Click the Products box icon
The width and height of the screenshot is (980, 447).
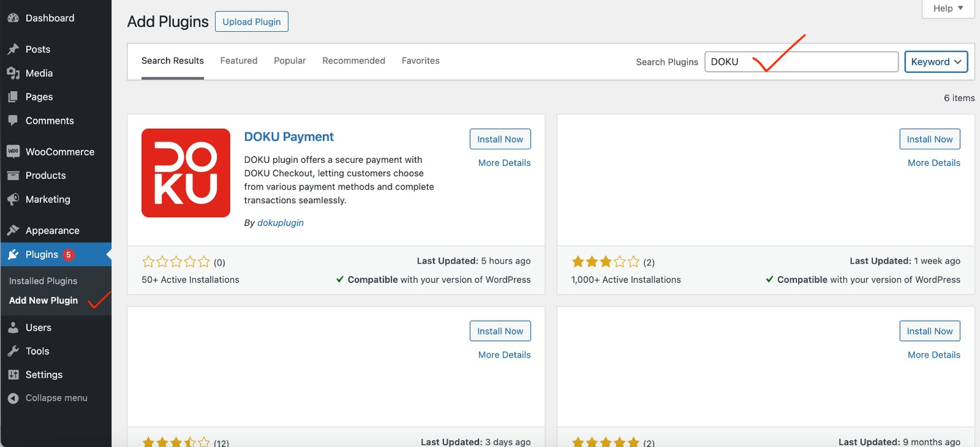[13, 176]
